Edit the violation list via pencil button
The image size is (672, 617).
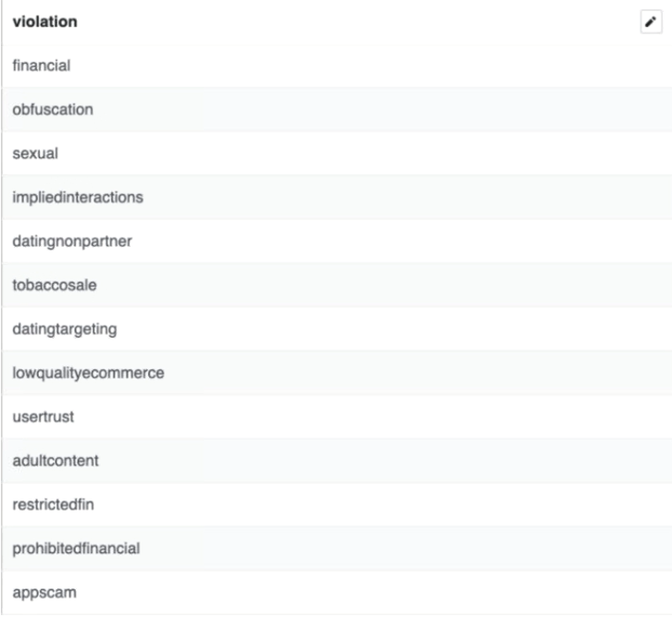pyautogui.click(x=651, y=22)
